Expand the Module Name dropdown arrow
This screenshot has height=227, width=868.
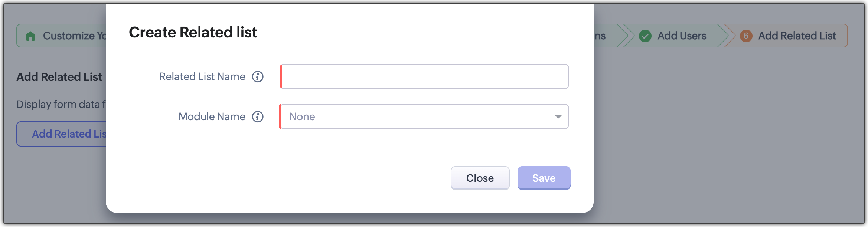coord(558,116)
